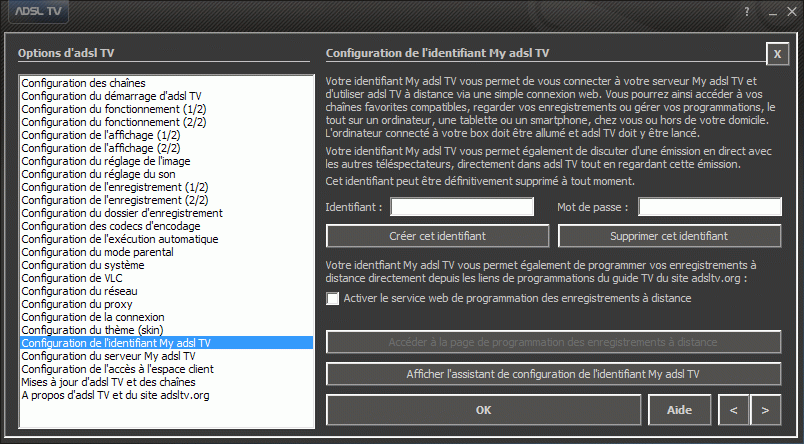Screen dimensions: 804x444
Task: Focus the Mot de passe input field
Action: point(710,207)
